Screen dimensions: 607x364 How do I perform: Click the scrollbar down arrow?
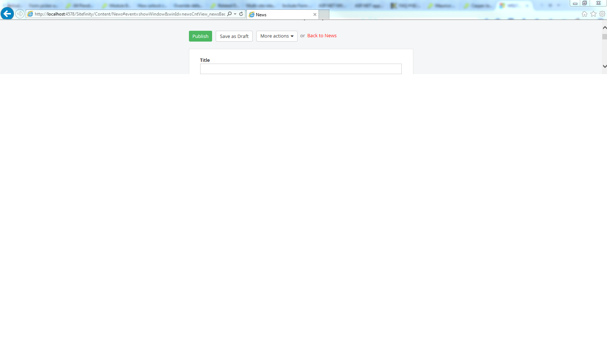[604, 66]
